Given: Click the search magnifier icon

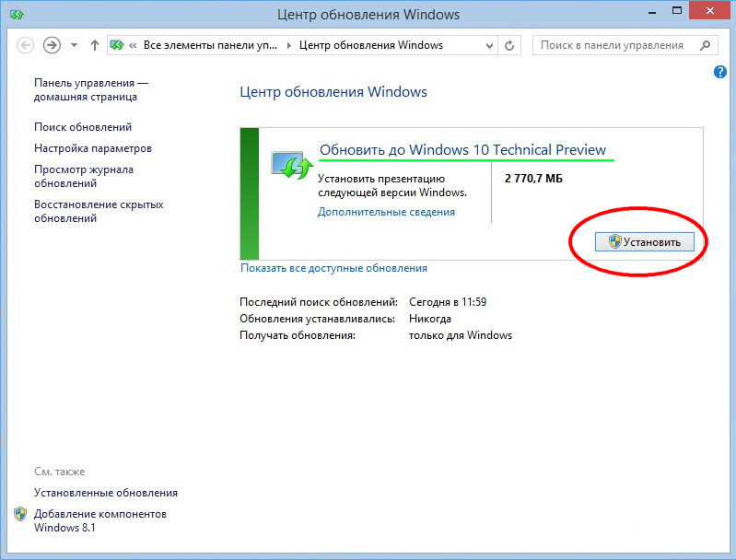Looking at the screenshot, I should [x=705, y=45].
